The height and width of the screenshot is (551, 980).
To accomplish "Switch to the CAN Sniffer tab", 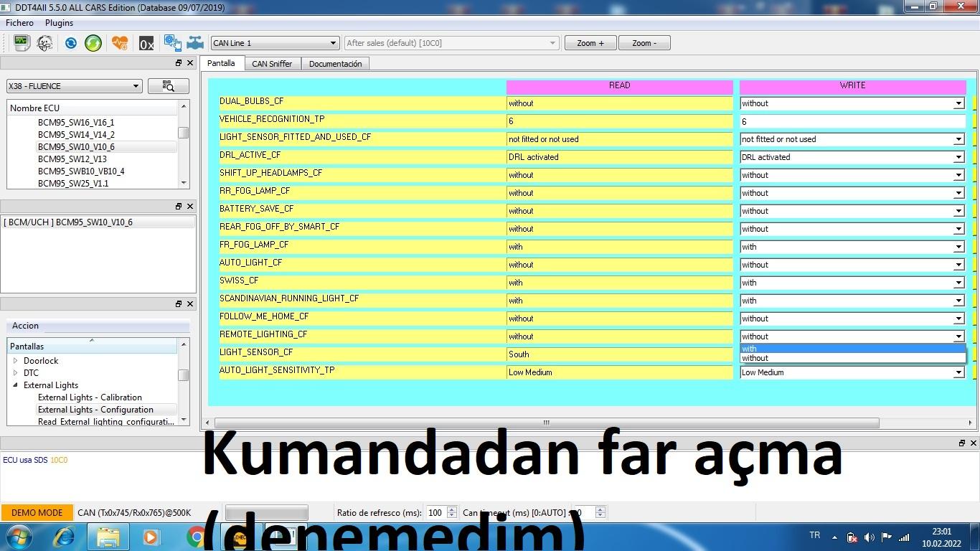I will coord(272,64).
